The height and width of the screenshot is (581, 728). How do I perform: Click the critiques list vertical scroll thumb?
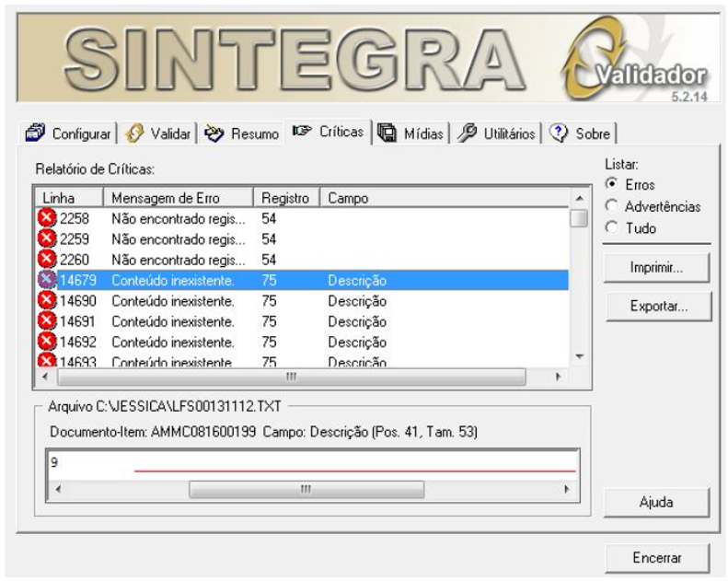(580, 218)
